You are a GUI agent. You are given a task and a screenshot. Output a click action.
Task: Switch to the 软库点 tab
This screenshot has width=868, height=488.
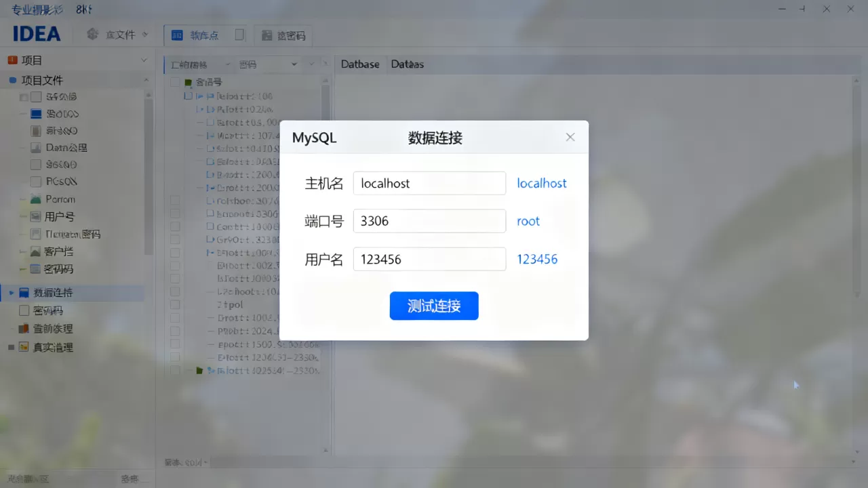pos(206,35)
